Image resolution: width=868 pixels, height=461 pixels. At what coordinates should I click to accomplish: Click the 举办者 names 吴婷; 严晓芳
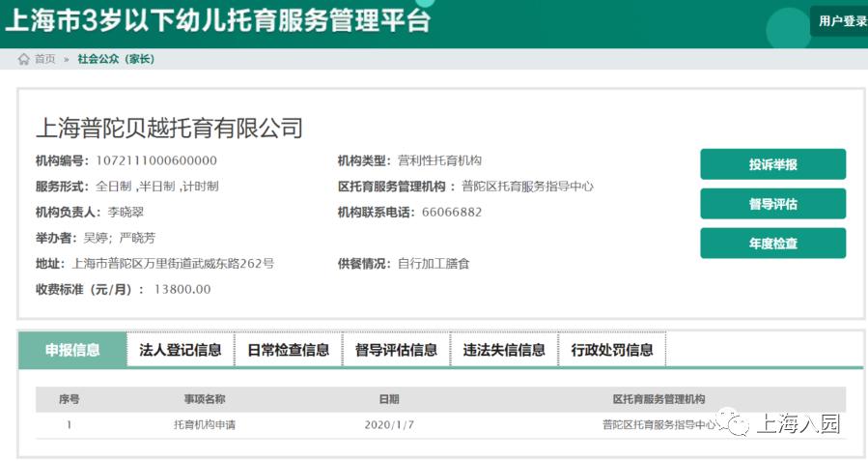click(x=119, y=238)
